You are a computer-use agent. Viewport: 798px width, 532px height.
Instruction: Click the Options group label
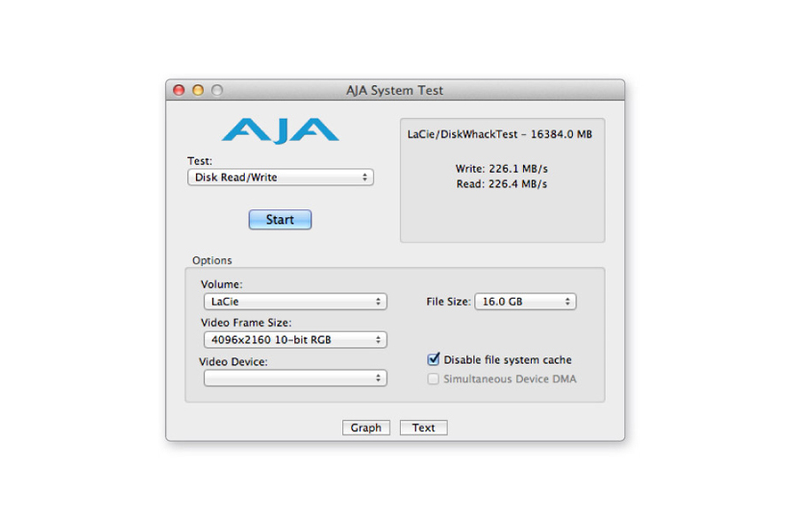212,260
